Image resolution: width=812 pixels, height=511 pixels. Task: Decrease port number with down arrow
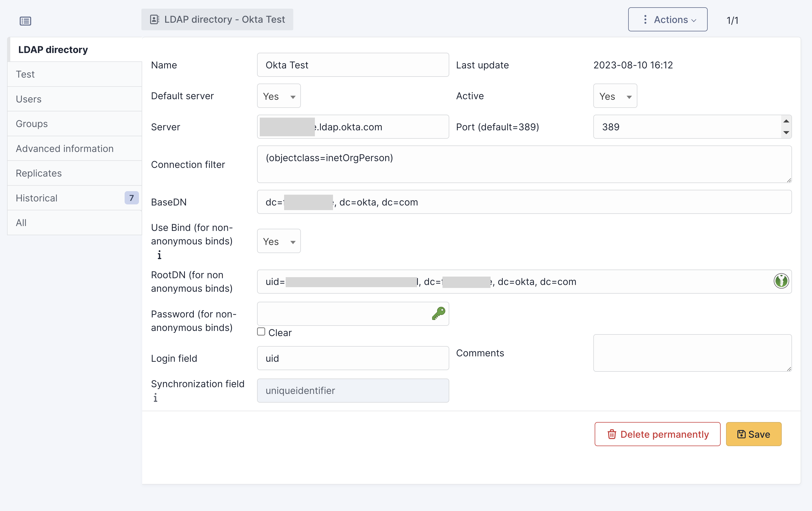coord(786,132)
